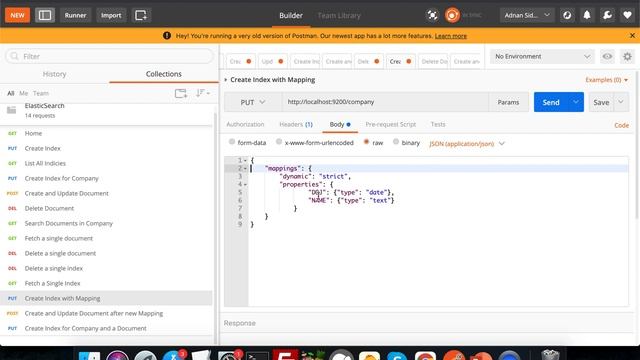The image size is (640, 360).
Task: Click the orange sync status icon
Action: click(452, 16)
